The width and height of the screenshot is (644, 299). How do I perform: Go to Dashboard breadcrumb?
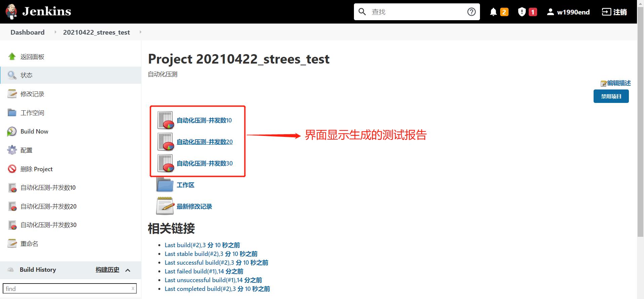click(28, 32)
